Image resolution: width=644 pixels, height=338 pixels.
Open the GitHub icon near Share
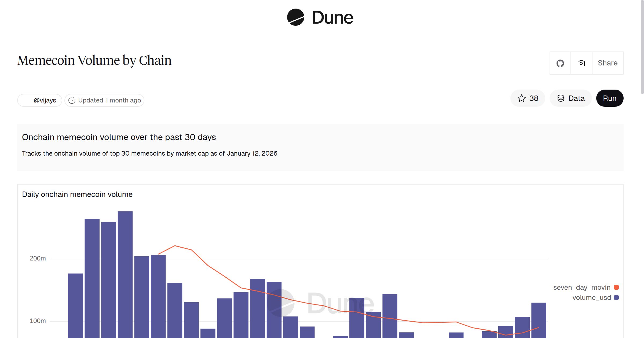point(561,63)
